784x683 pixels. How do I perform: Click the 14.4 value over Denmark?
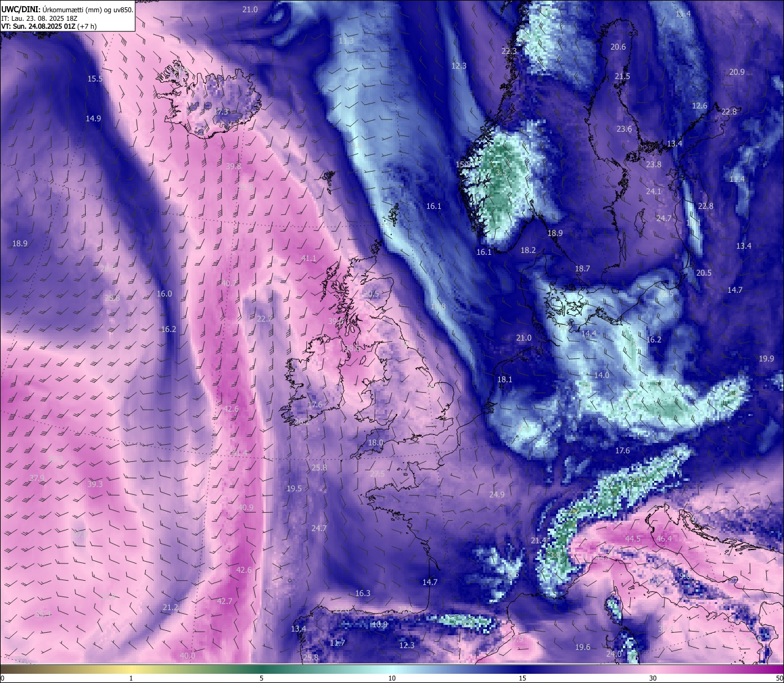589,334
